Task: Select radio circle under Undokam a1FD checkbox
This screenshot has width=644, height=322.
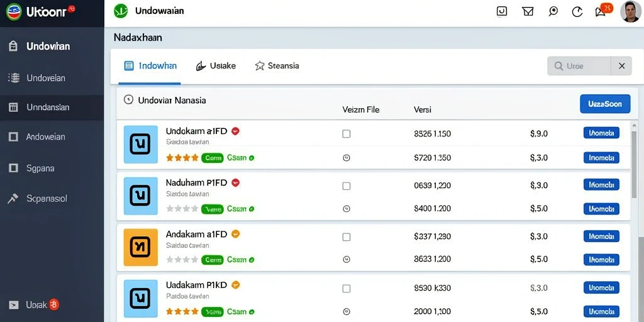Action: point(347,158)
